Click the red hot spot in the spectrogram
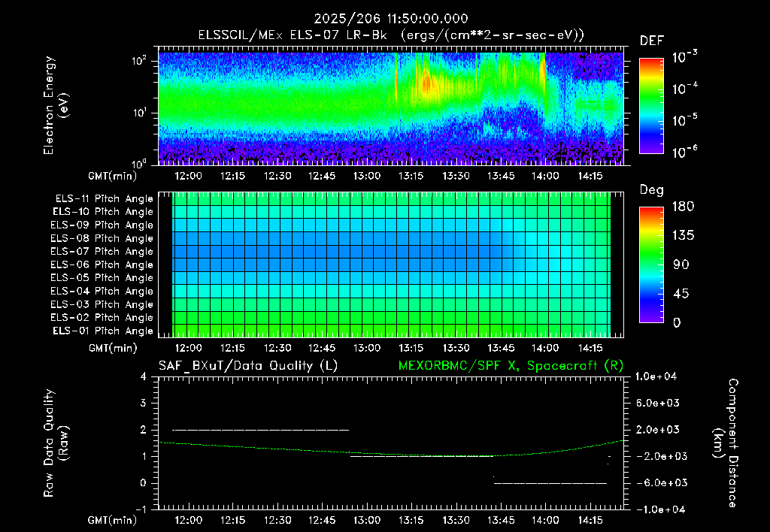Image resolution: width=770 pixels, height=532 pixels. pyautogui.click(x=427, y=83)
